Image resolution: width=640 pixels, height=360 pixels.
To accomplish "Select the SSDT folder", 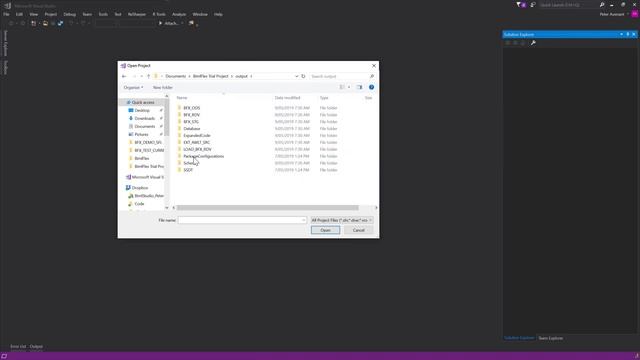I will [188, 170].
